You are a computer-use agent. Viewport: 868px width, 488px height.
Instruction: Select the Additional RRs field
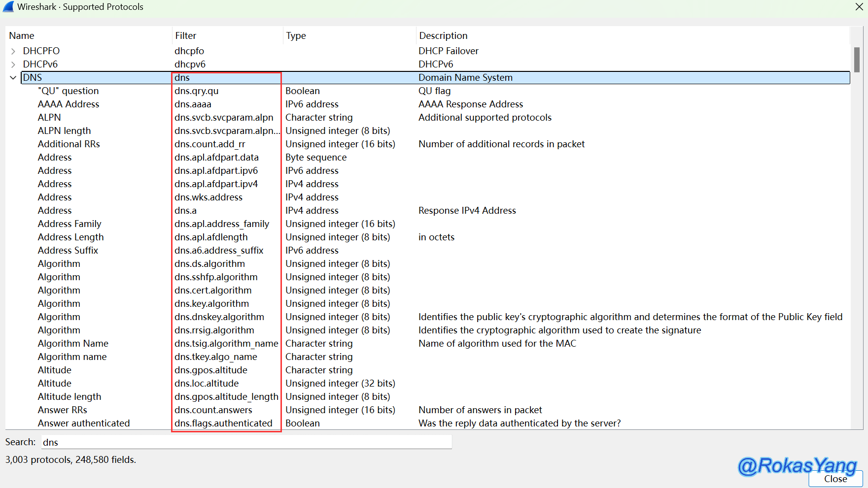click(69, 144)
